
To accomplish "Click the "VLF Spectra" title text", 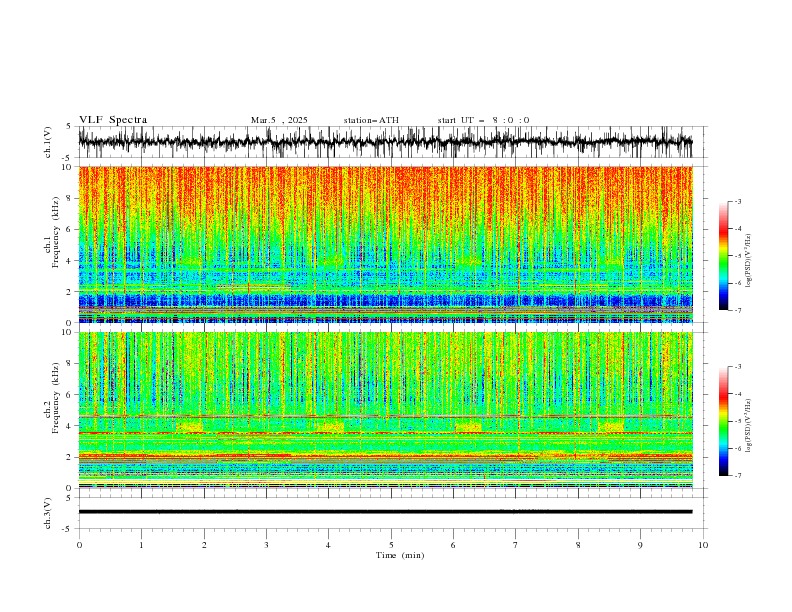I will (113, 120).
